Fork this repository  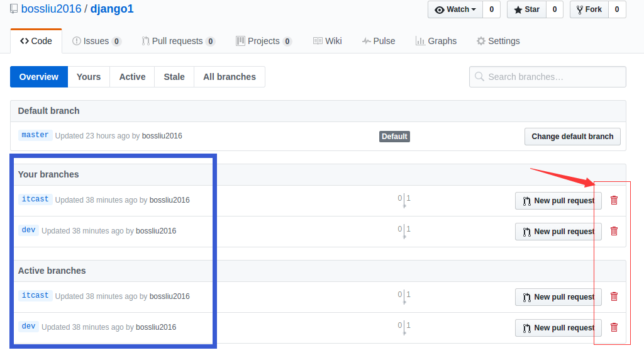click(588, 9)
